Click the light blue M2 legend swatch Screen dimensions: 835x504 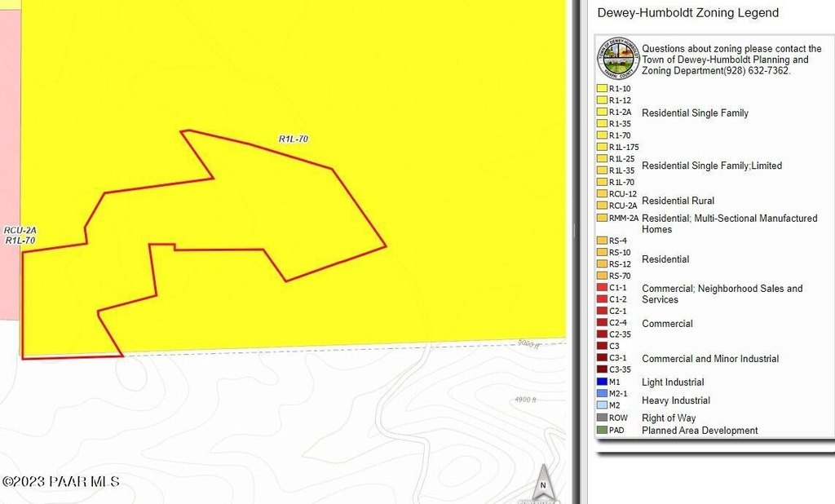click(x=602, y=405)
